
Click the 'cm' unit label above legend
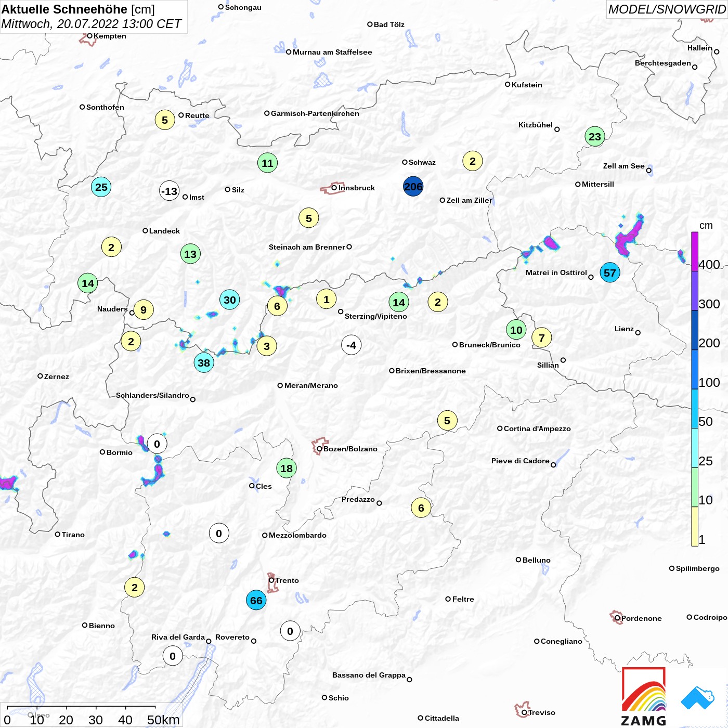[x=706, y=226]
